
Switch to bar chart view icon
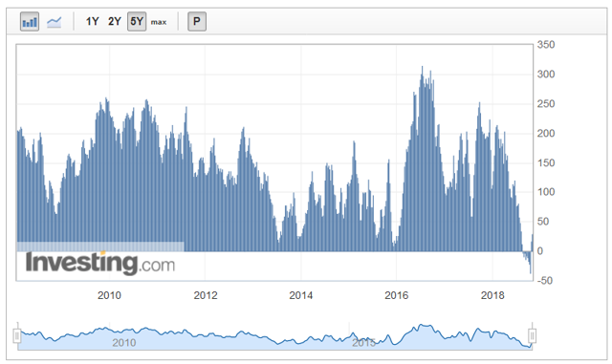[x=30, y=21]
